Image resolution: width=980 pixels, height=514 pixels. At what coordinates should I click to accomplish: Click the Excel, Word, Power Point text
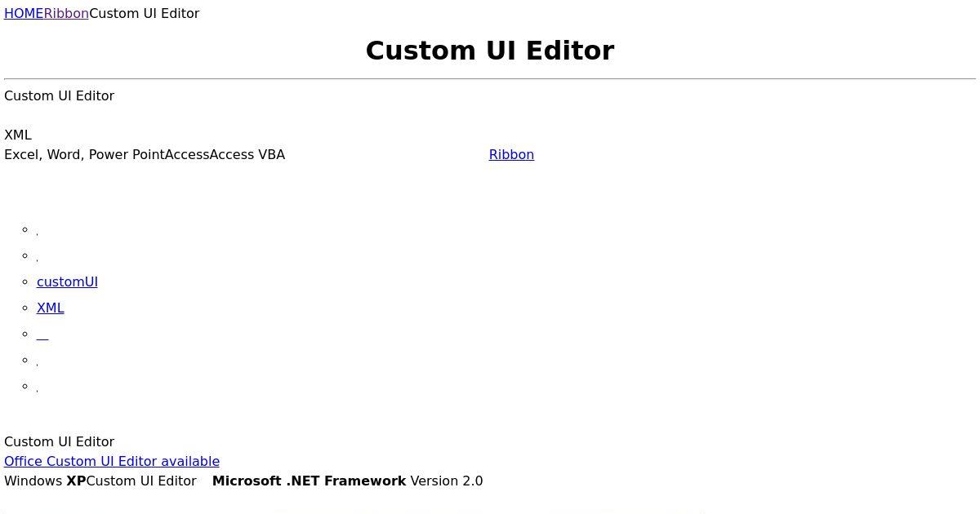coord(84,154)
